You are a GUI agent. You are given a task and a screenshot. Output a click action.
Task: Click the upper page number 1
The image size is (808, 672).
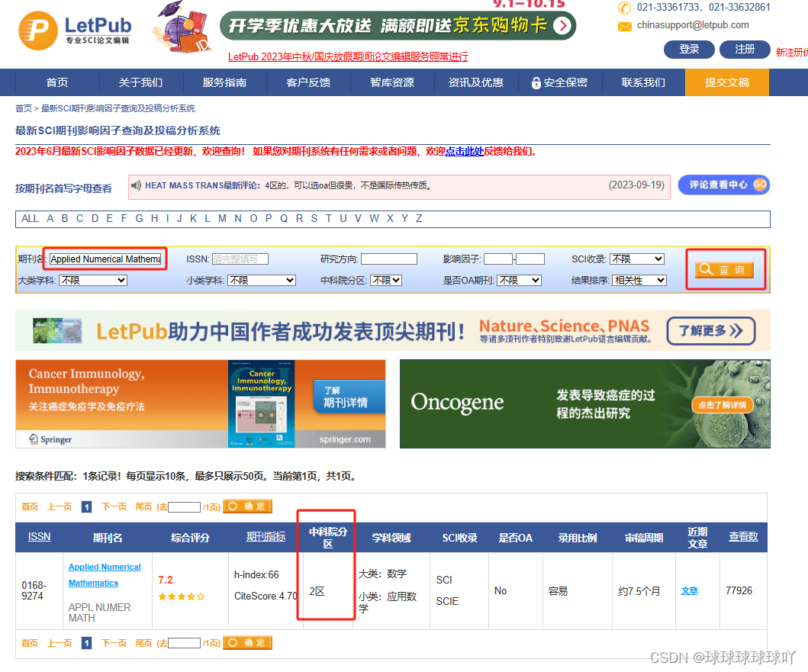click(x=86, y=507)
